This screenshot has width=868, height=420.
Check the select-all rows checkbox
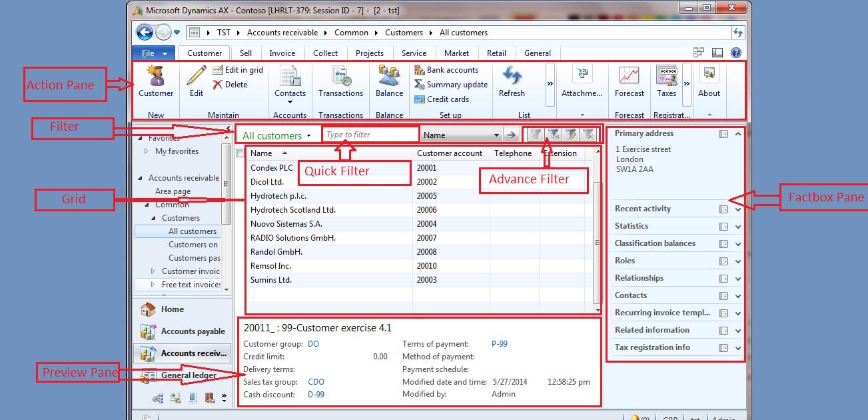pyautogui.click(x=240, y=153)
